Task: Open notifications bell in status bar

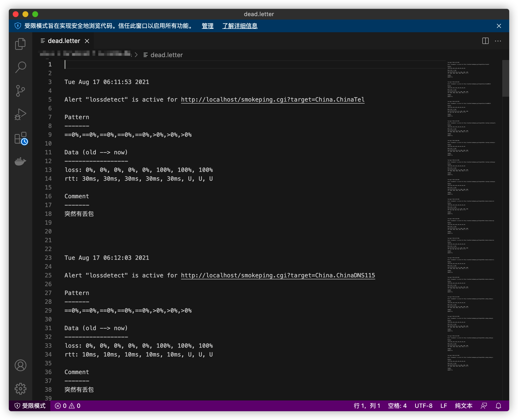Action: pos(498,406)
